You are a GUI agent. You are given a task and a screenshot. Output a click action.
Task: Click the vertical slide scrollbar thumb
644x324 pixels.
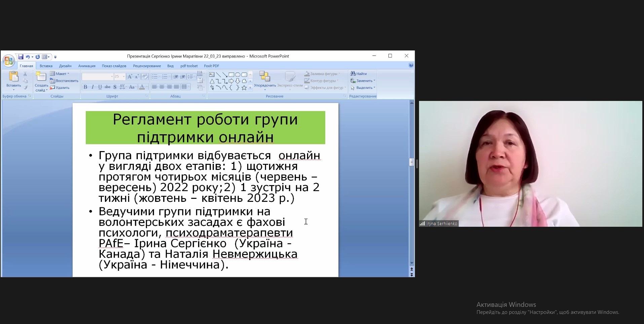tap(411, 162)
